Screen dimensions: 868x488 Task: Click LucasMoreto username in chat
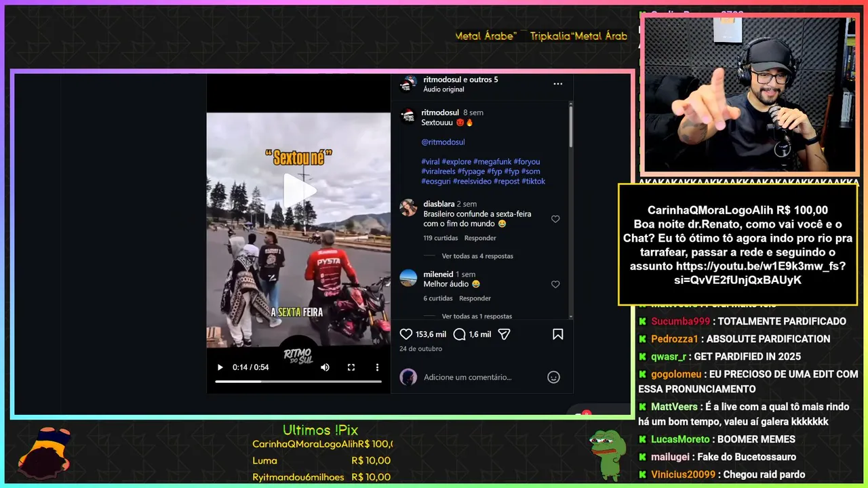tap(680, 439)
